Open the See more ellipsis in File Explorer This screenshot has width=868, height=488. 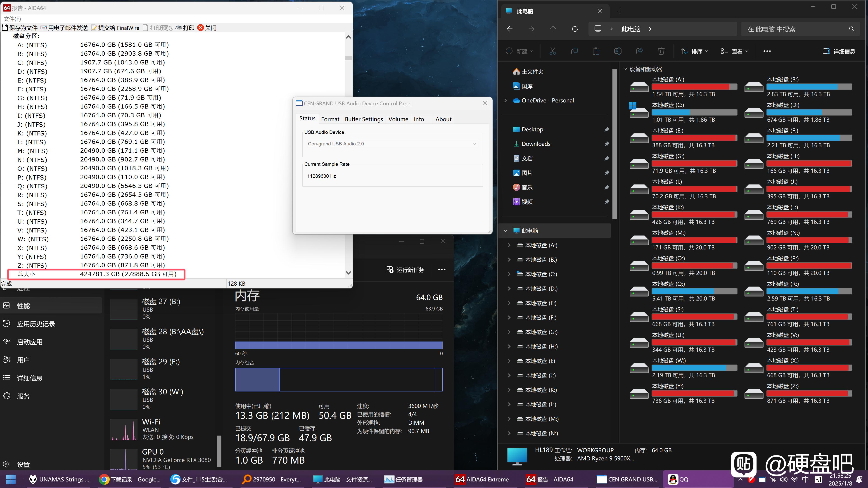point(767,51)
